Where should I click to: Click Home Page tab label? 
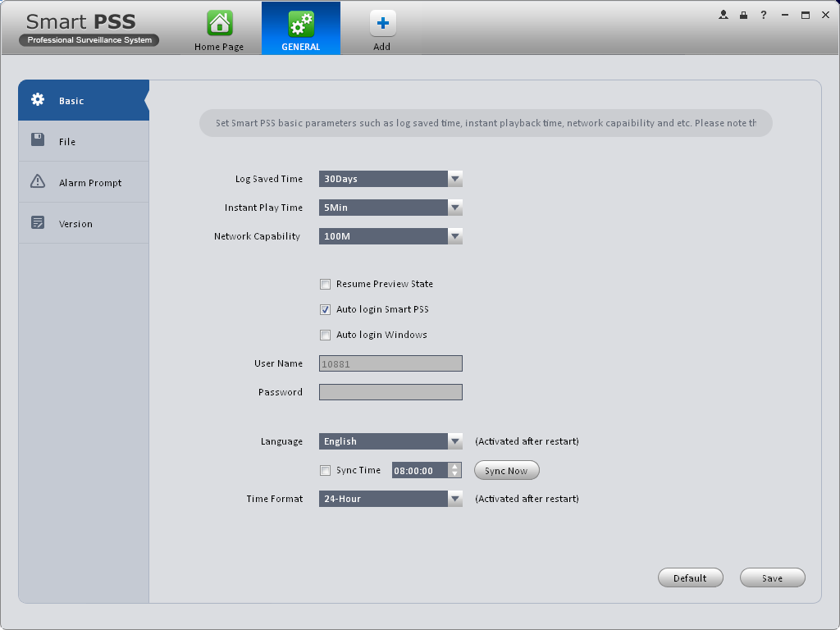click(219, 47)
